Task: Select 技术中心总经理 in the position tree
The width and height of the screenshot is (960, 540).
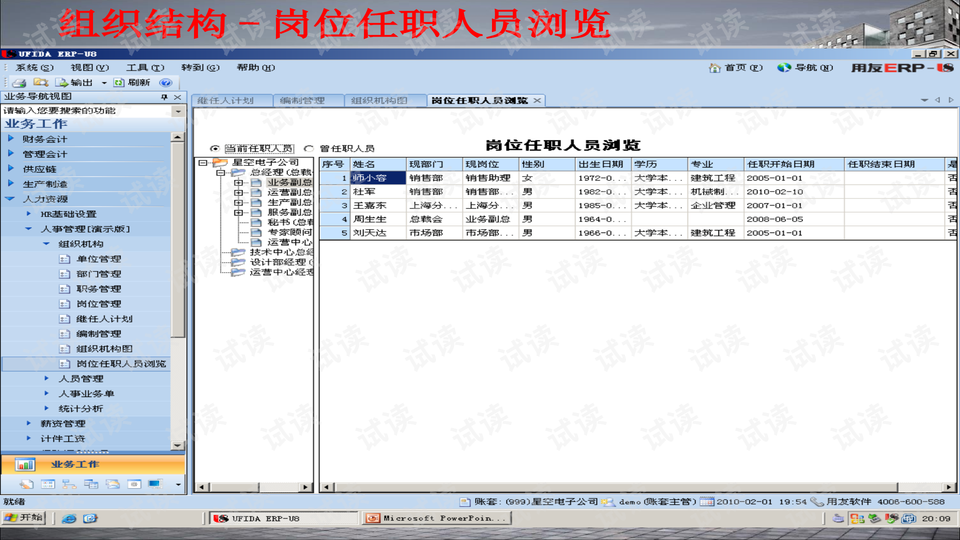Action: (x=281, y=252)
